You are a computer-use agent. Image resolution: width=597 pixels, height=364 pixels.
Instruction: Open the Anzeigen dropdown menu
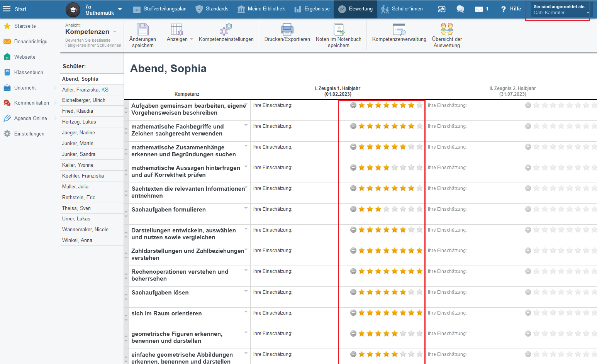[x=180, y=39]
